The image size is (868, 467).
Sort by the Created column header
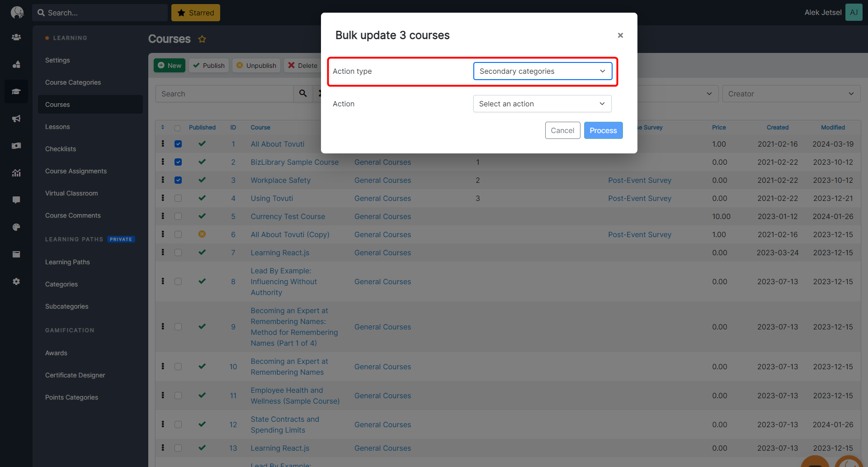click(x=778, y=127)
